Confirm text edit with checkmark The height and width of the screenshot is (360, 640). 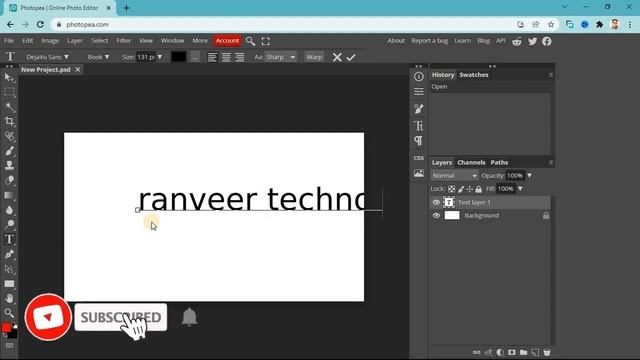click(x=351, y=57)
